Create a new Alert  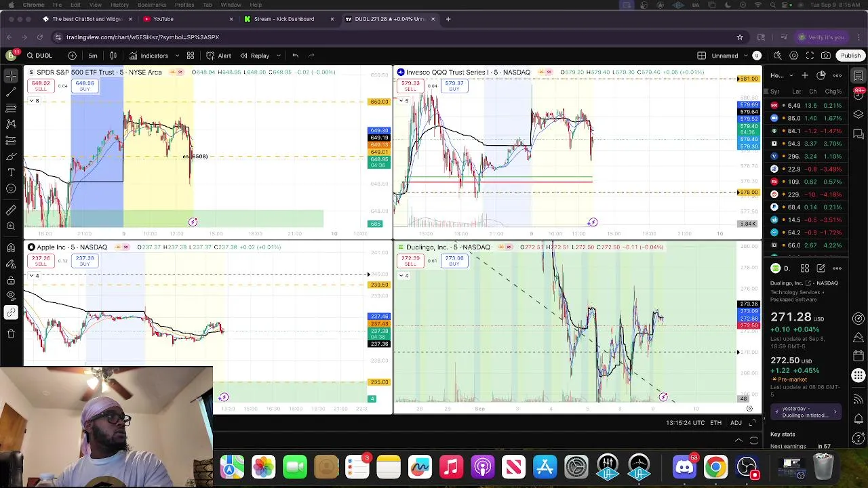coord(218,56)
